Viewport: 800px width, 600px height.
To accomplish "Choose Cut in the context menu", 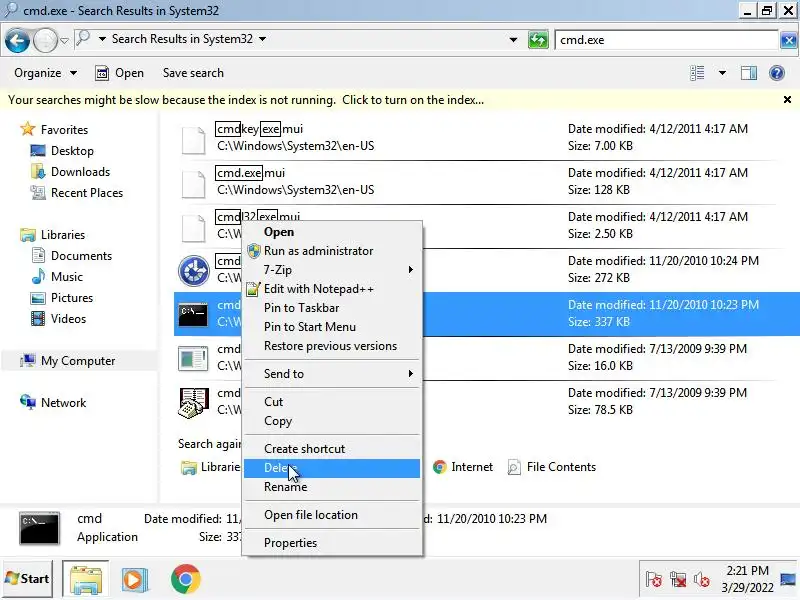I will pyautogui.click(x=332, y=402).
